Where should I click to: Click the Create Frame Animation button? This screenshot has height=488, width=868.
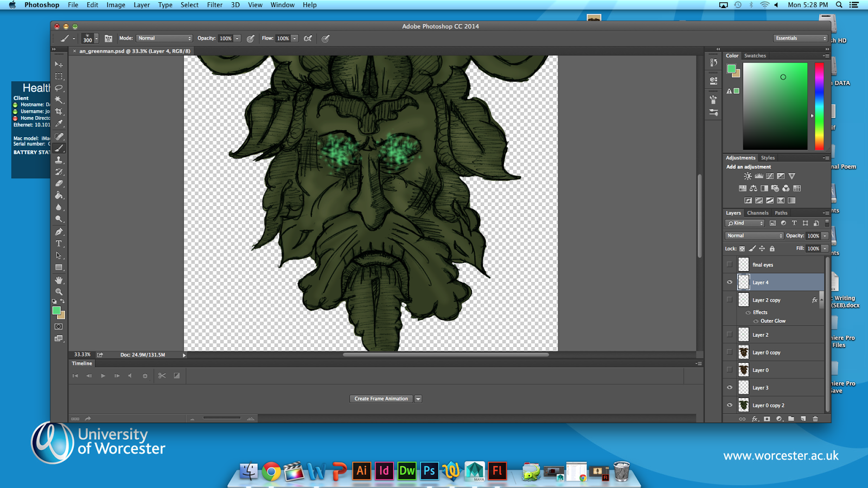coord(381,399)
